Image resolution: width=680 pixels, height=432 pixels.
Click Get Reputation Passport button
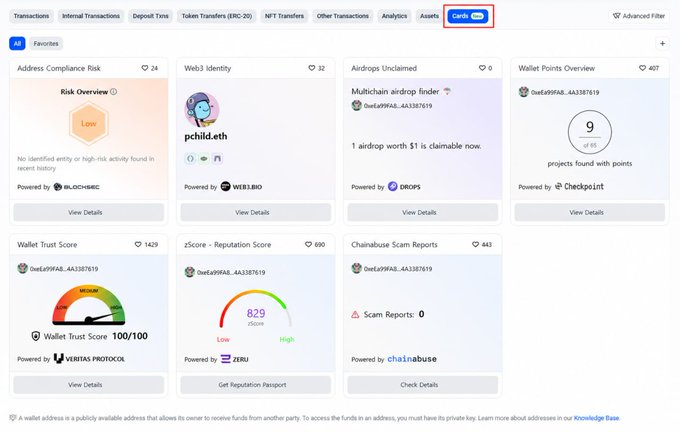(255, 385)
